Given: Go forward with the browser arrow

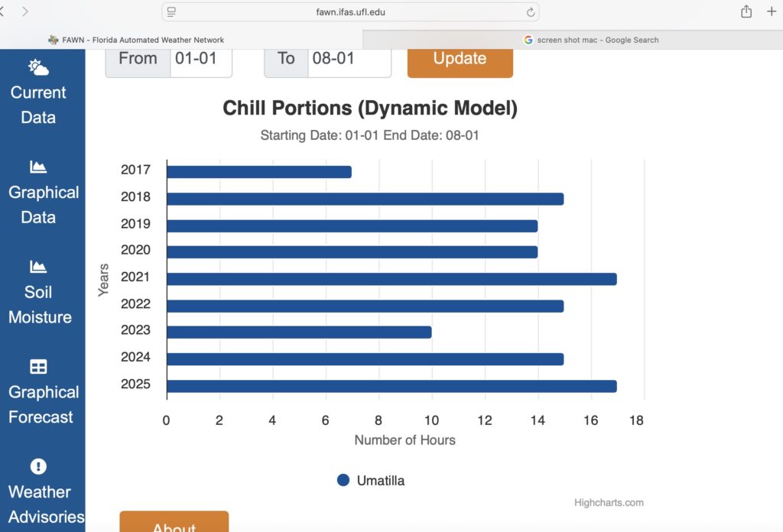Looking at the screenshot, I should (25, 11).
